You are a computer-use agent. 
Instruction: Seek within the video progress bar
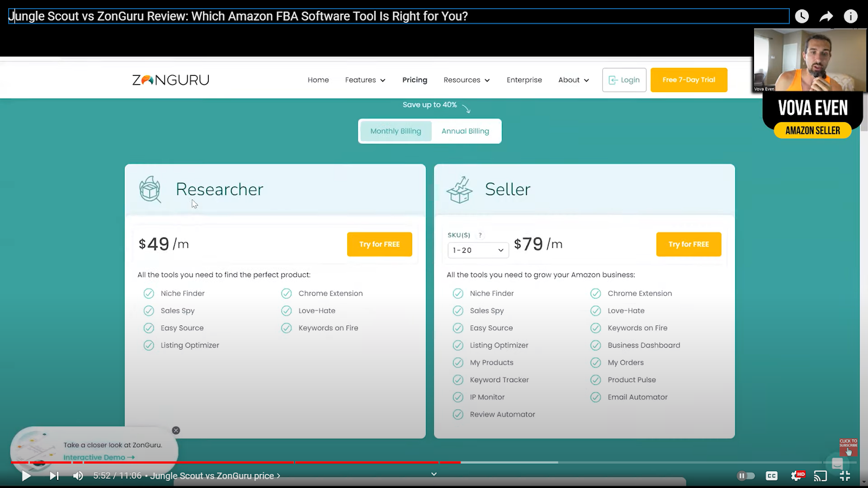point(433,463)
